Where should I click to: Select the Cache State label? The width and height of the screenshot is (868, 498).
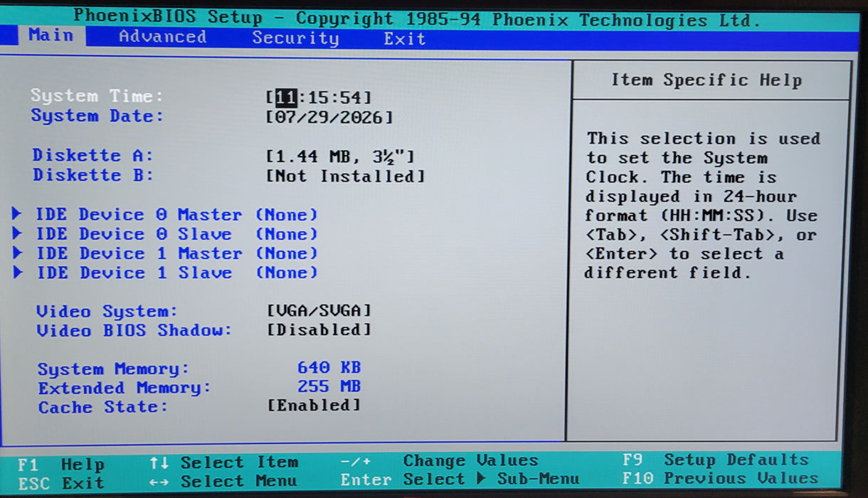[x=103, y=407]
